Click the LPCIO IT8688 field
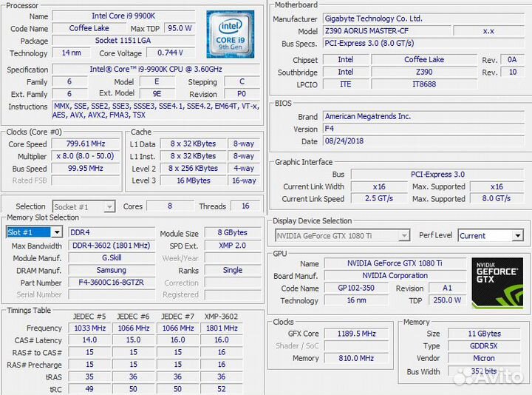 pyautogui.click(x=424, y=84)
